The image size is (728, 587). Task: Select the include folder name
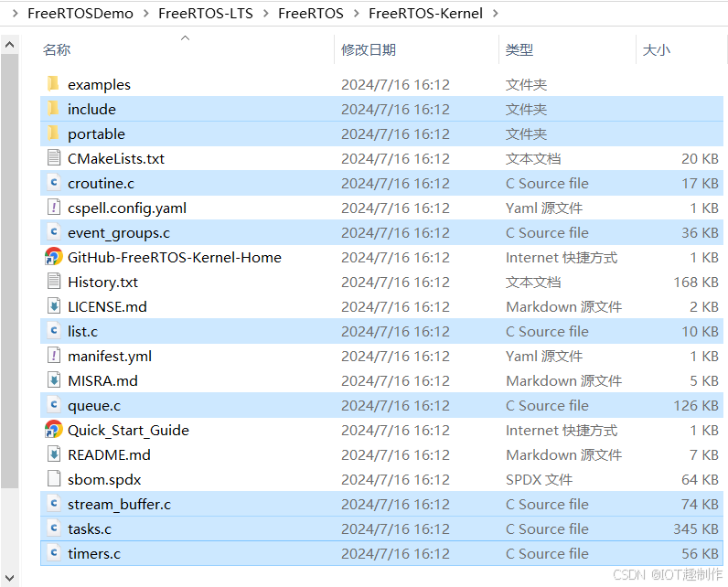pos(92,109)
